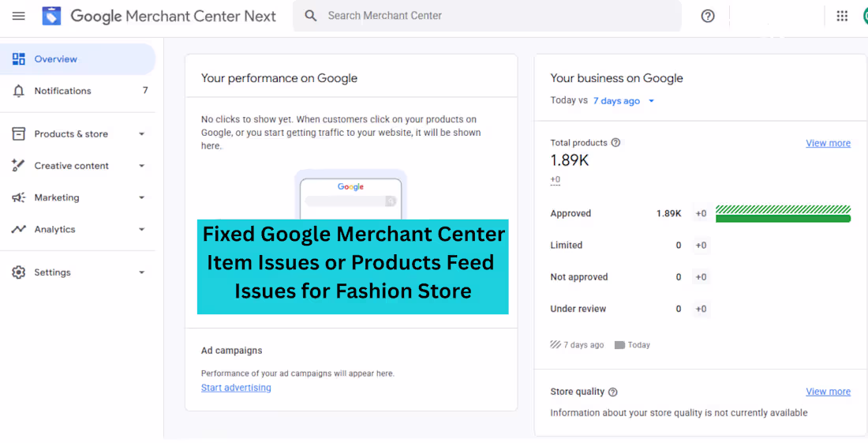868x443 pixels.
Task: Click the Google Merchant Center logo icon
Action: (51, 16)
